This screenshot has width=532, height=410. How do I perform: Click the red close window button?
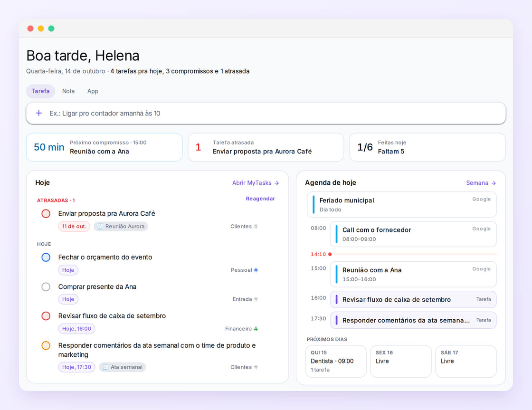pyautogui.click(x=30, y=29)
